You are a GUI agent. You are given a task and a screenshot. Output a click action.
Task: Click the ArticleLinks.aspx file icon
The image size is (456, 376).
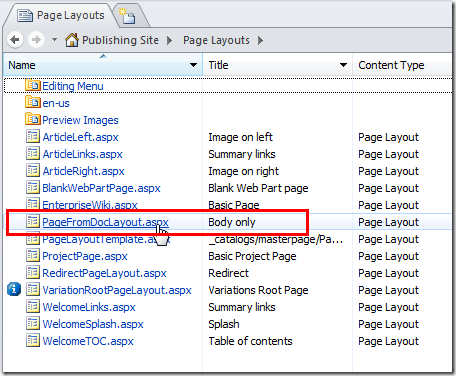click(x=33, y=153)
